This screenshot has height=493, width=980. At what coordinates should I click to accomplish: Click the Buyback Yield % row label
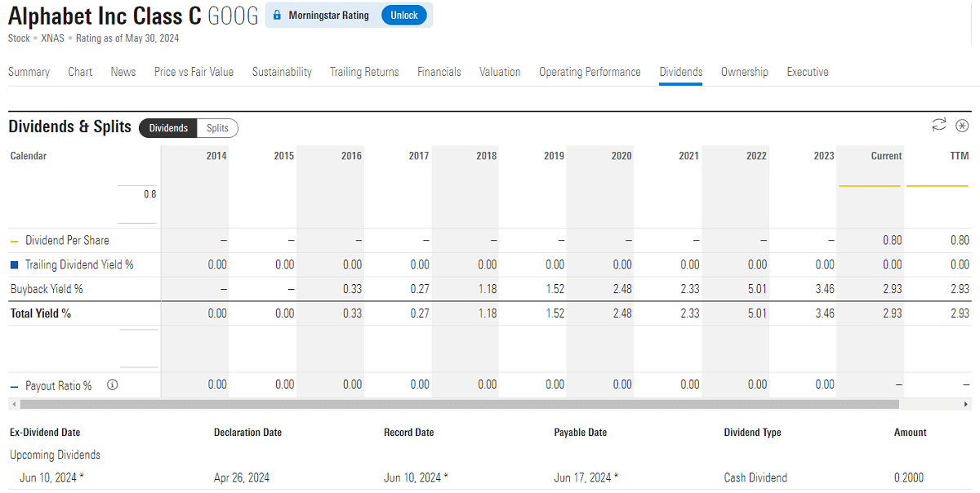47,289
